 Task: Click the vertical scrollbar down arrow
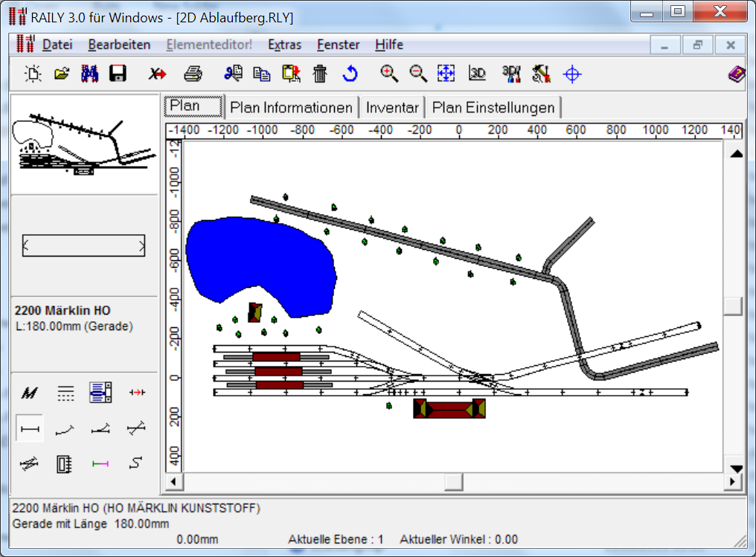(737, 469)
